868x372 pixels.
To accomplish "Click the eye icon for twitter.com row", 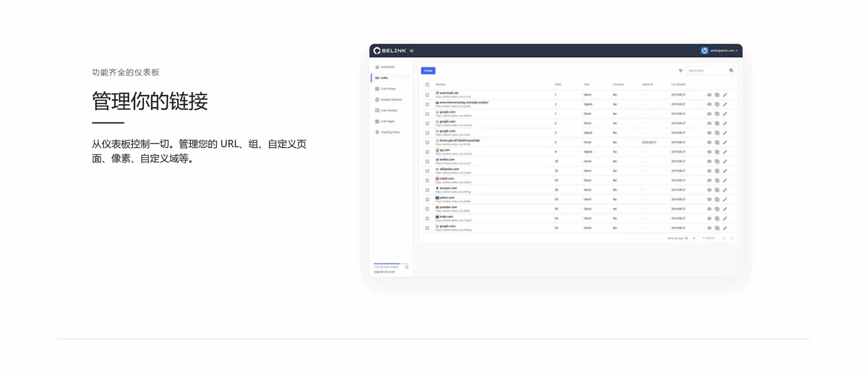I will (710, 162).
